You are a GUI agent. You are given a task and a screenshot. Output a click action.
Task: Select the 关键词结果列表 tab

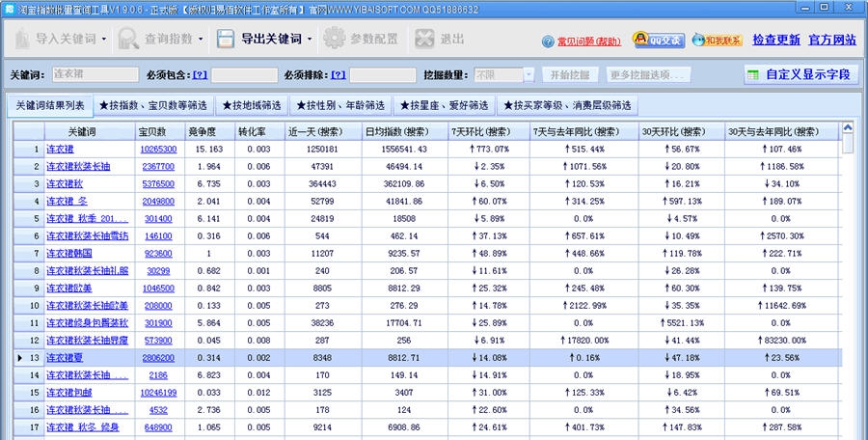pos(50,105)
